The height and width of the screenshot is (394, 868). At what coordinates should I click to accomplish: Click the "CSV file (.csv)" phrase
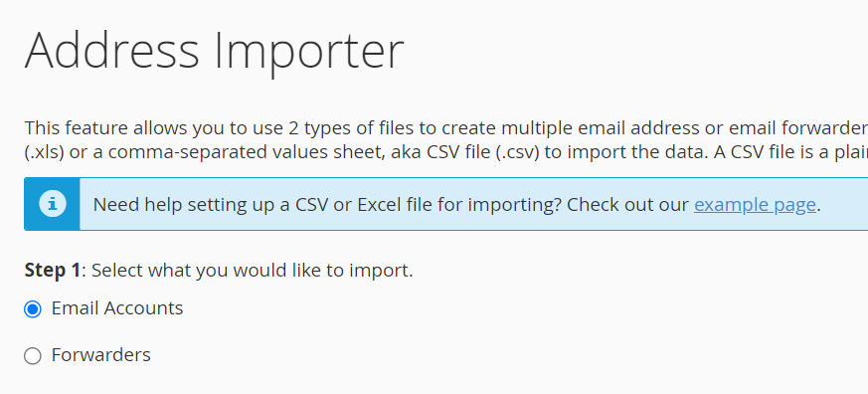point(482,152)
